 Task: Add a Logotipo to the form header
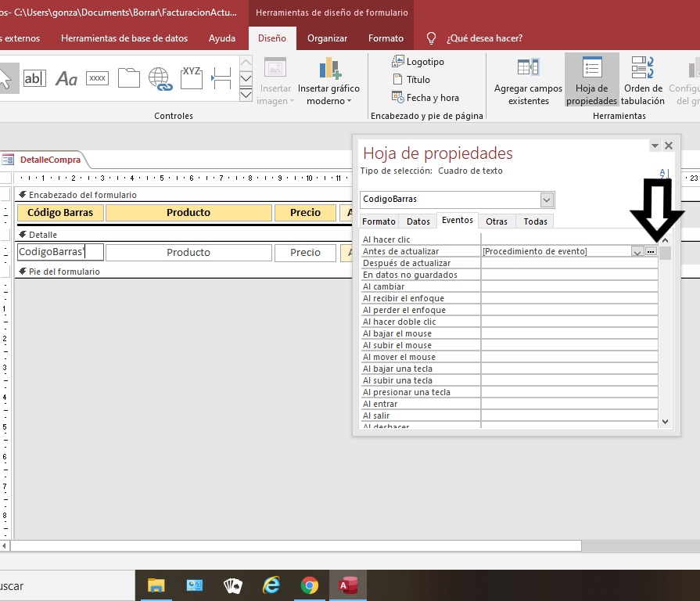[x=414, y=61]
